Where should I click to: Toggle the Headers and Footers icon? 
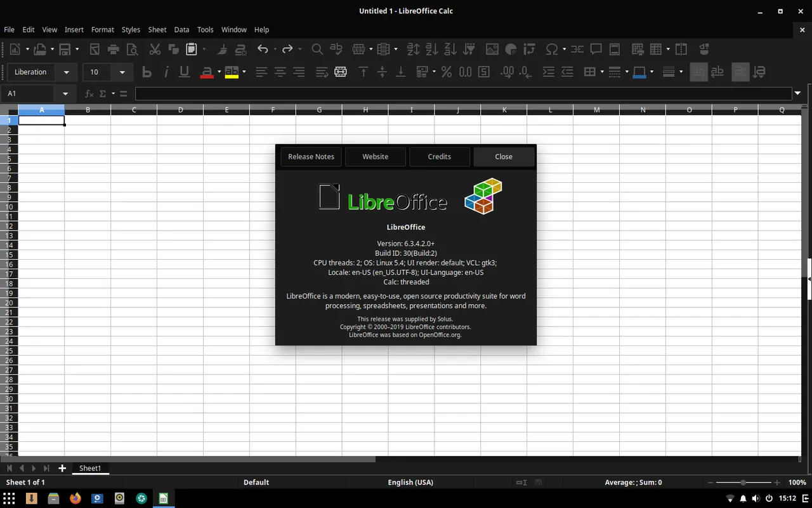coord(614,49)
